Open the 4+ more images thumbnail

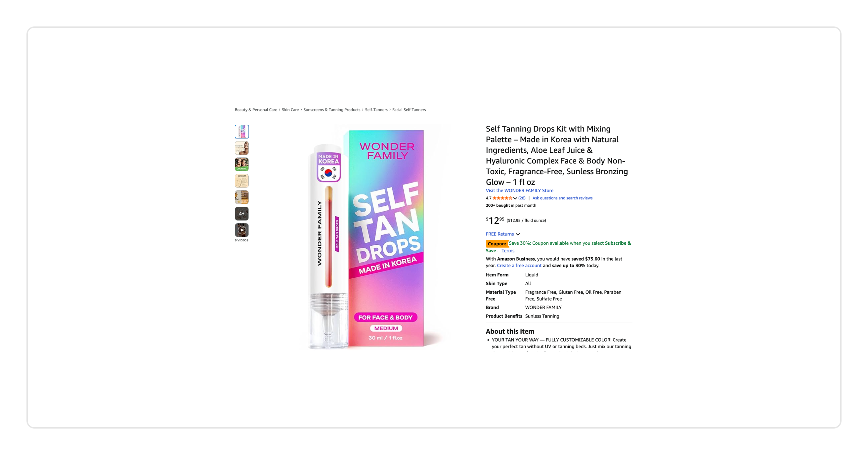(x=241, y=214)
